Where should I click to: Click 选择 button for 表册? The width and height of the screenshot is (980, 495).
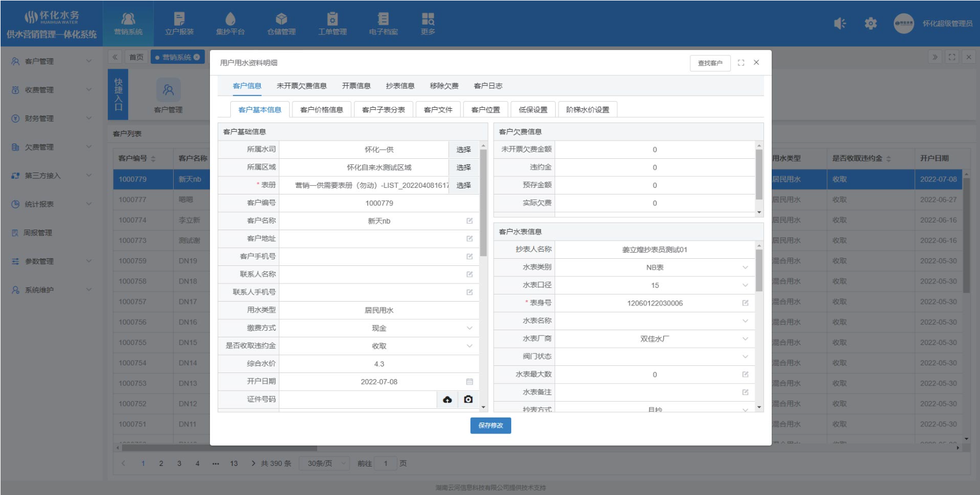pyautogui.click(x=464, y=185)
